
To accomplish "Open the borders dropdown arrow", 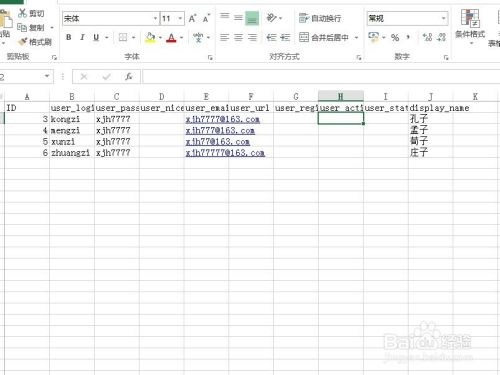I will click(133, 37).
